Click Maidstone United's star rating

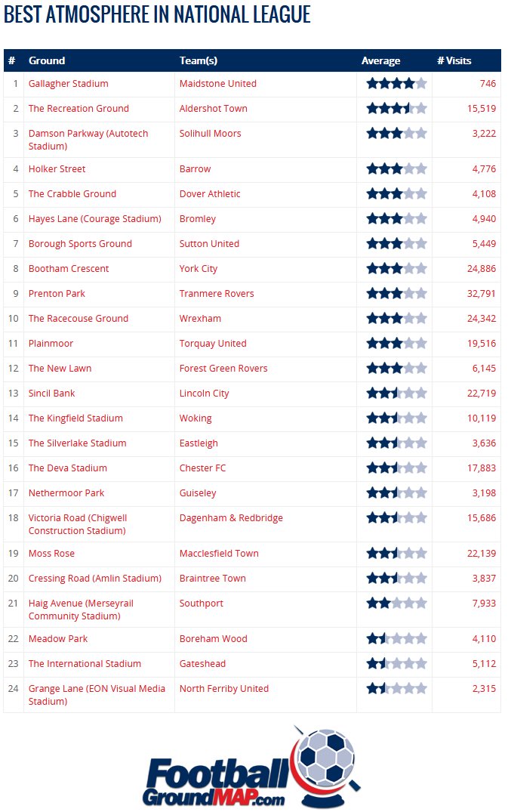click(x=396, y=84)
